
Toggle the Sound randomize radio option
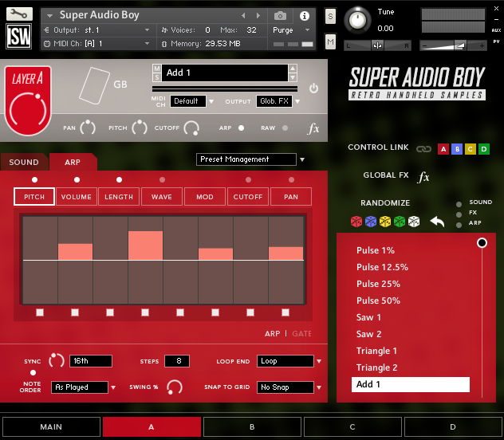point(459,203)
